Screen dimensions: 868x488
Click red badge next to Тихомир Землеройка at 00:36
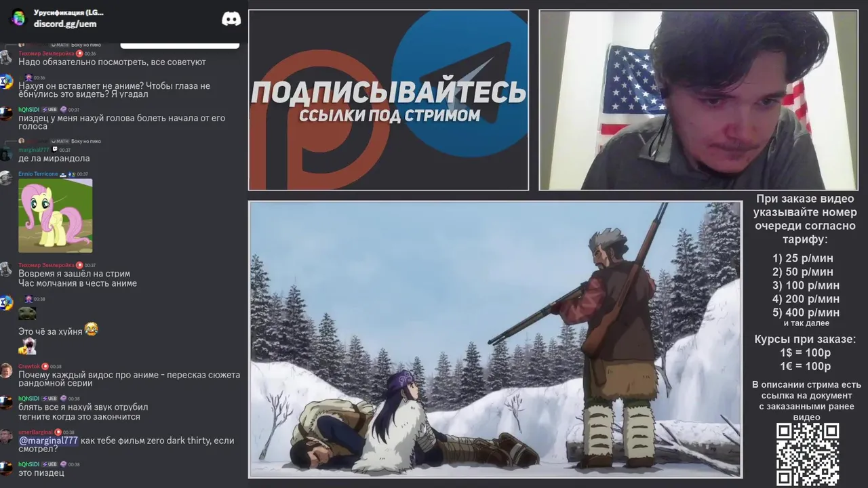coord(79,54)
